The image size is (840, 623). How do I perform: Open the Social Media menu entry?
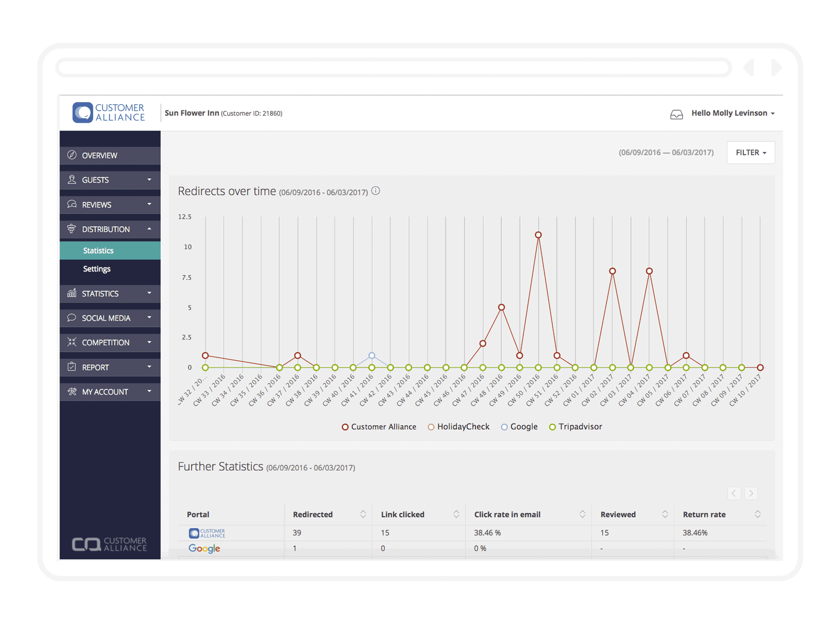[x=106, y=318]
